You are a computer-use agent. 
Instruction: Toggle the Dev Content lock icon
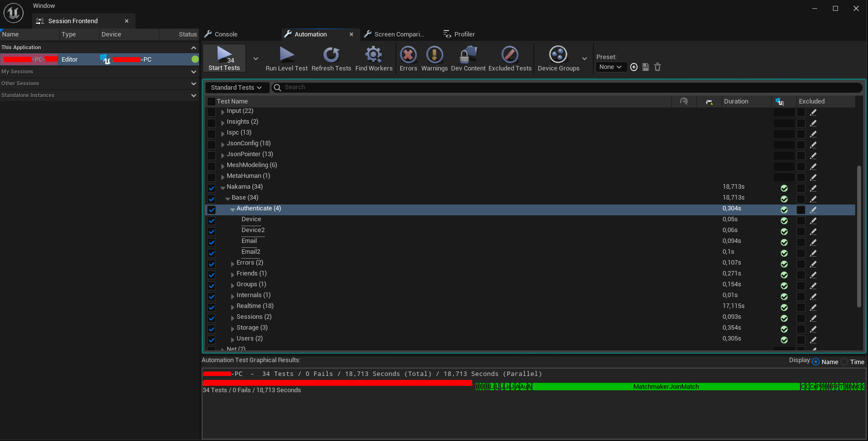468,55
